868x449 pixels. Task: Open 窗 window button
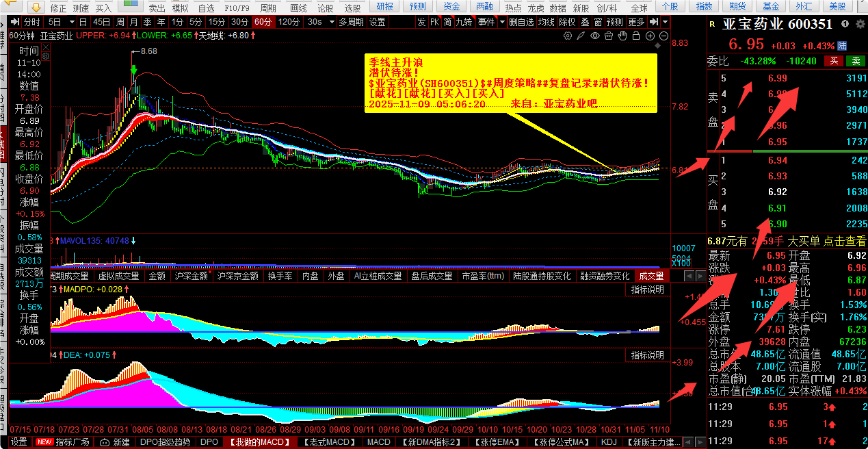click(598, 21)
